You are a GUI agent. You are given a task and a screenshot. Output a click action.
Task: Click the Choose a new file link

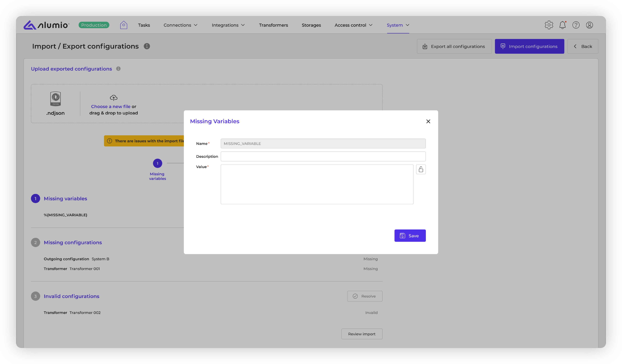click(x=111, y=106)
